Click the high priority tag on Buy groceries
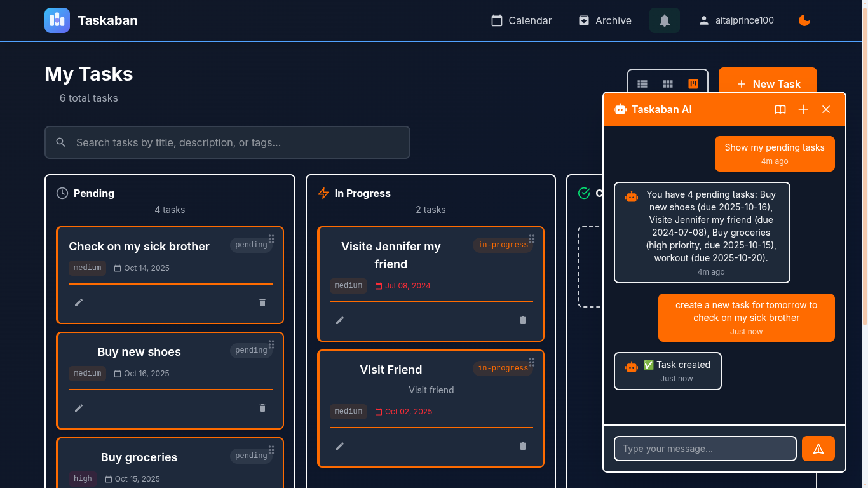 point(83,479)
